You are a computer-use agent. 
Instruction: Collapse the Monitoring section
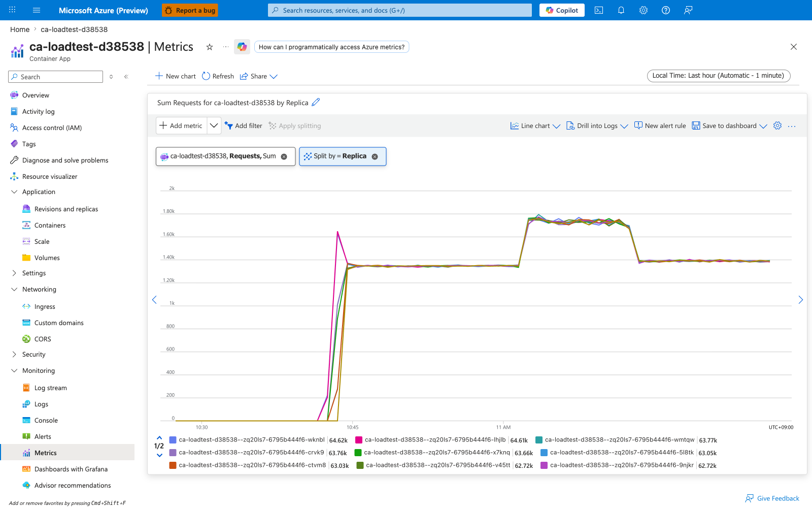[14, 371]
